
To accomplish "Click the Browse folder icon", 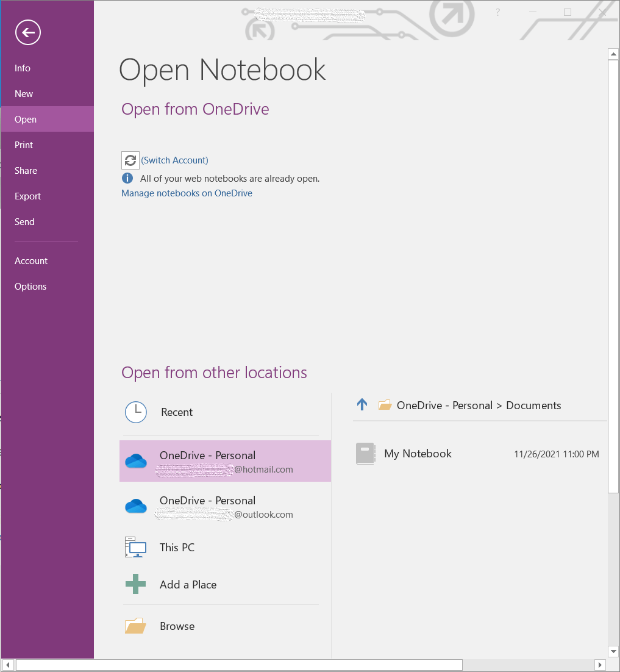I will click(135, 626).
